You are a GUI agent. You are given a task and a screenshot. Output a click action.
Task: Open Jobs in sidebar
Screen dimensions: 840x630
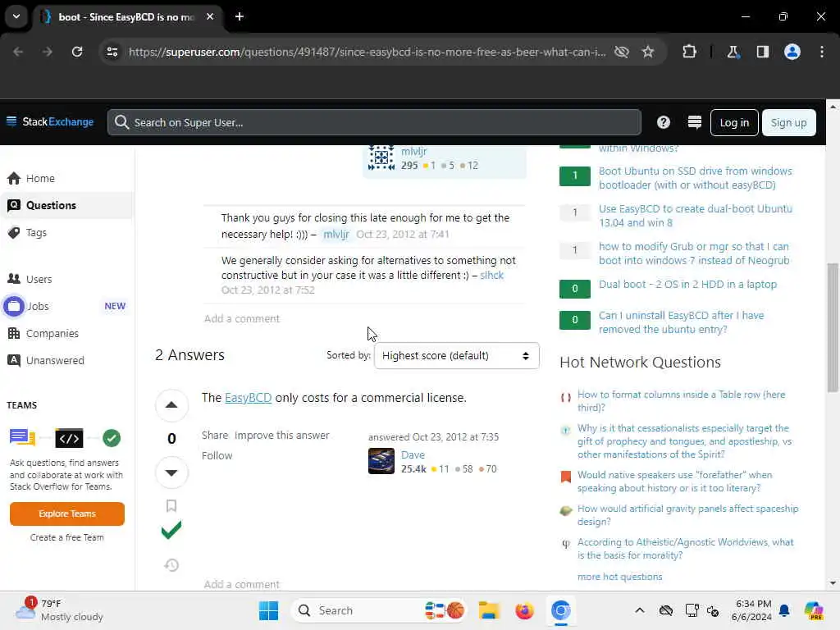coord(66,307)
